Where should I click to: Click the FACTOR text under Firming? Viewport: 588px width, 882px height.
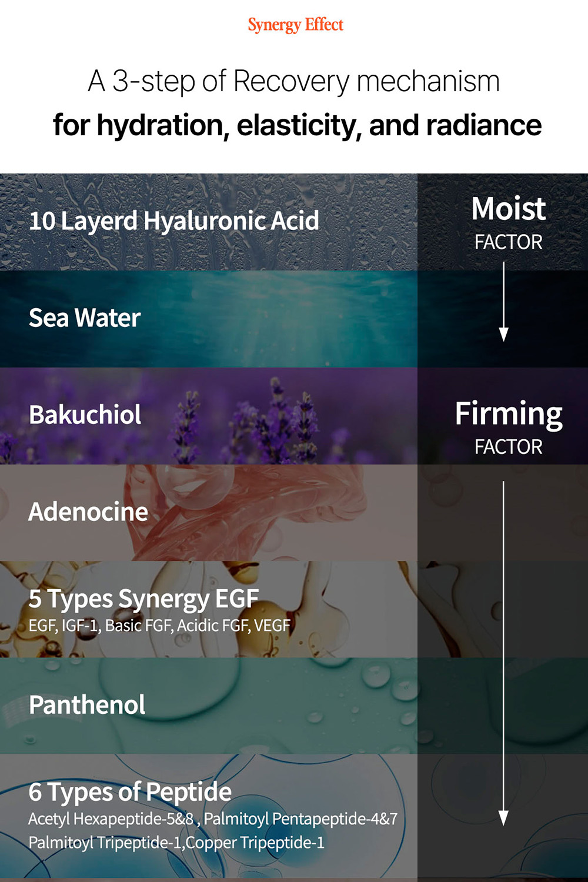click(509, 447)
